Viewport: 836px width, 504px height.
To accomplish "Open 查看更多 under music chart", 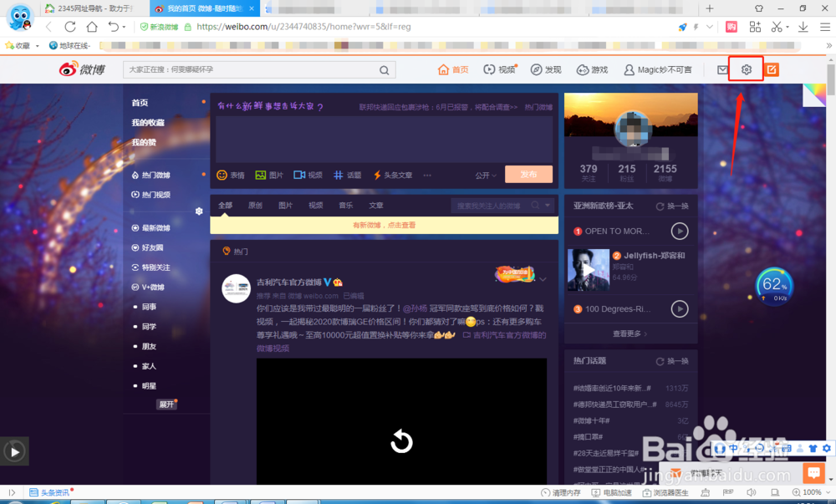I will click(630, 333).
